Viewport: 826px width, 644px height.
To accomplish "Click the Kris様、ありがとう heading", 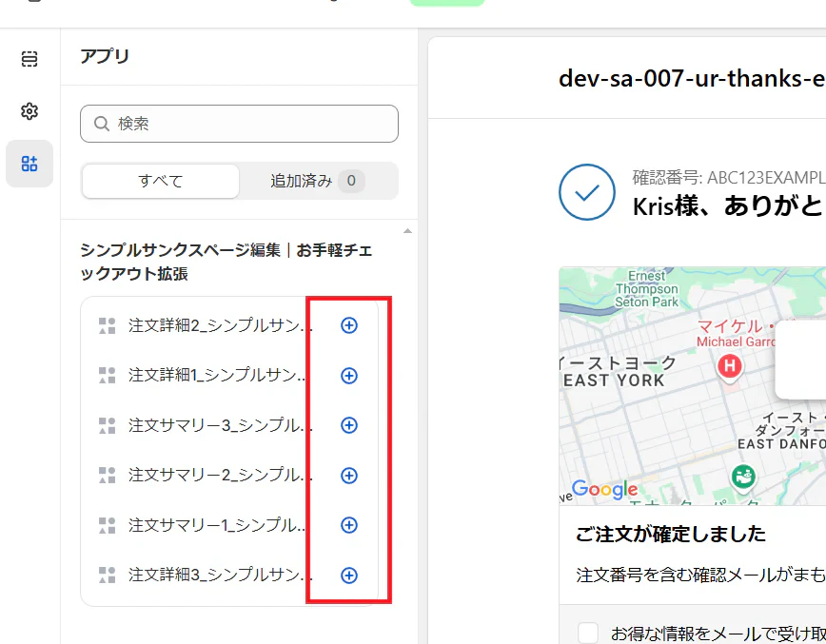I will [729, 205].
